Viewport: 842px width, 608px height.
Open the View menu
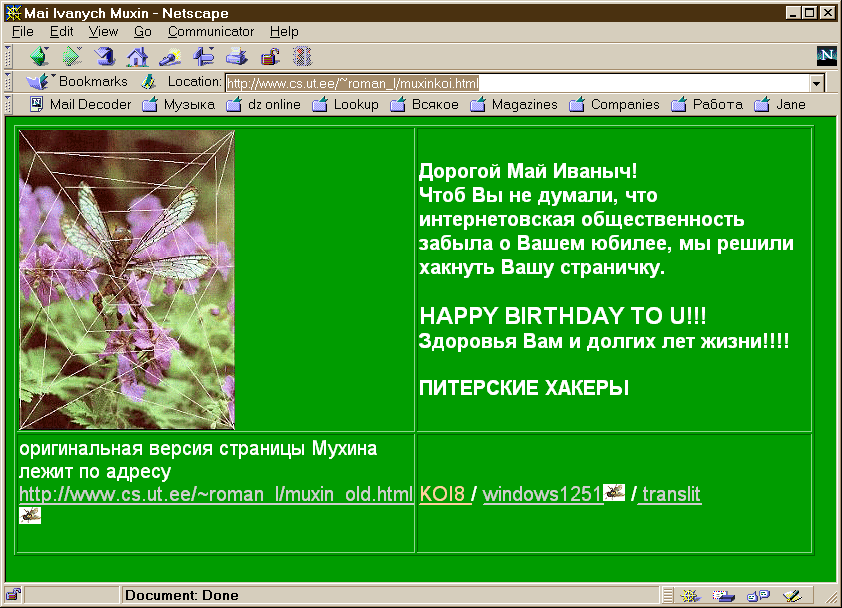point(103,32)
